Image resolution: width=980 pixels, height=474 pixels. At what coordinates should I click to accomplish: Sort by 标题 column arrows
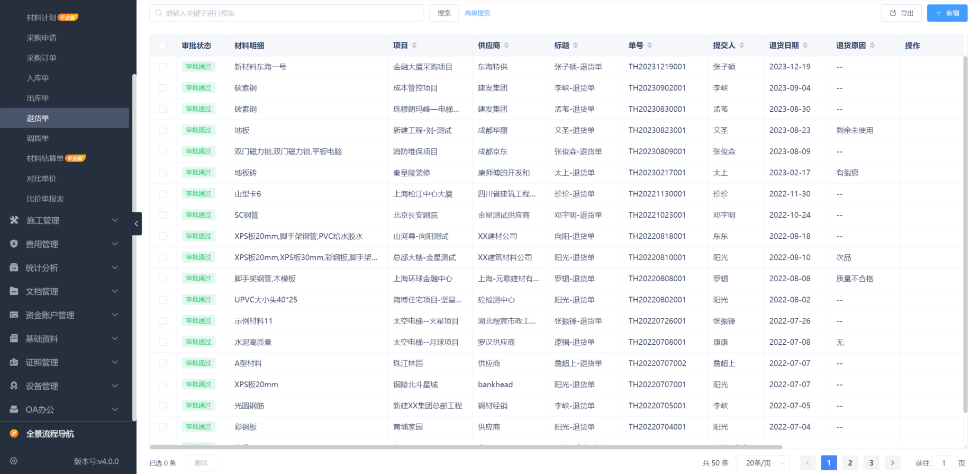pyautogui.click(x=576, y=46)
